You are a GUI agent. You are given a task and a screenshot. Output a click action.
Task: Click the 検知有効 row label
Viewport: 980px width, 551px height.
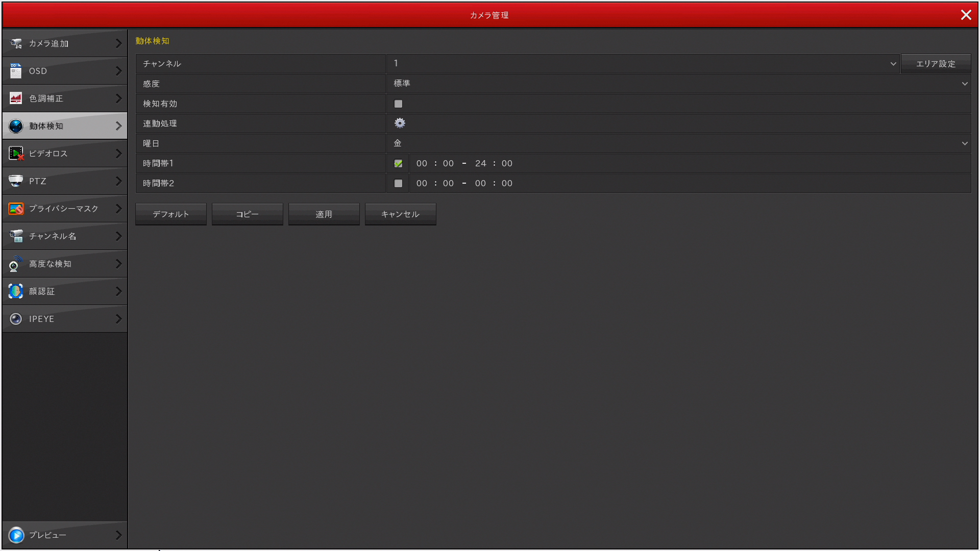pyautogui.click(x=160, y=104)
